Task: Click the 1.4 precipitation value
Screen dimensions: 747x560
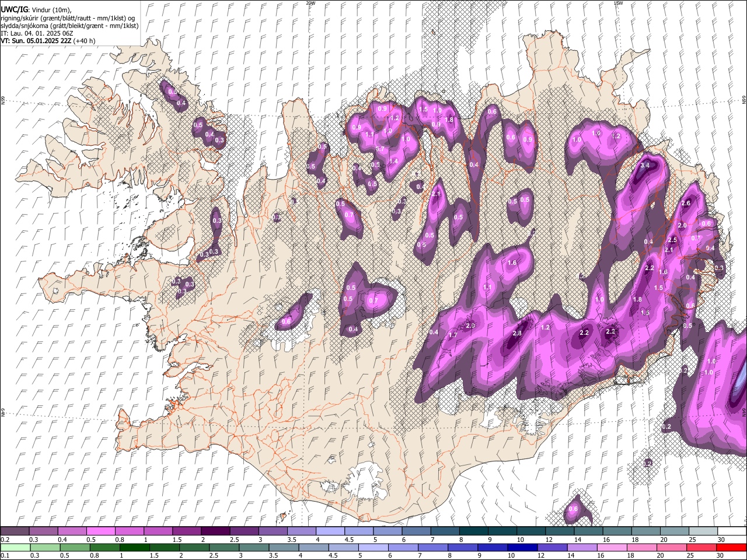Action: (x=394, y=162)
